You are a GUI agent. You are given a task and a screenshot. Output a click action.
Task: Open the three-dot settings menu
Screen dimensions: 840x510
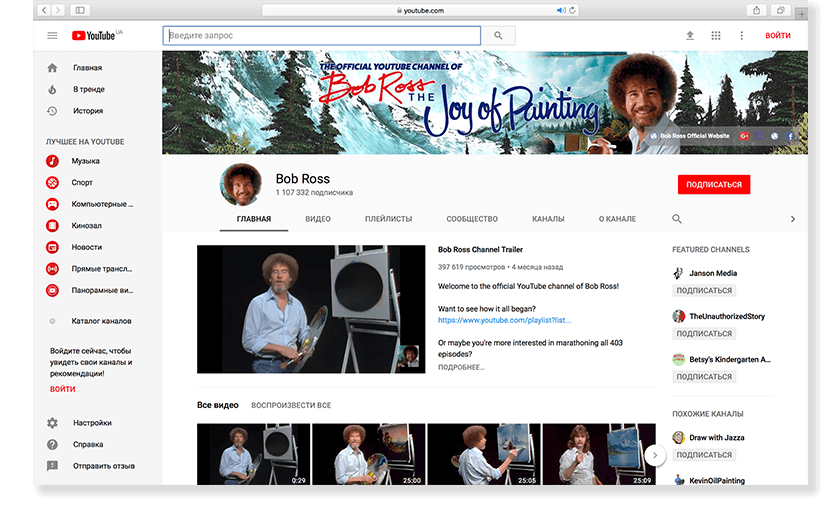pos(741,36)
